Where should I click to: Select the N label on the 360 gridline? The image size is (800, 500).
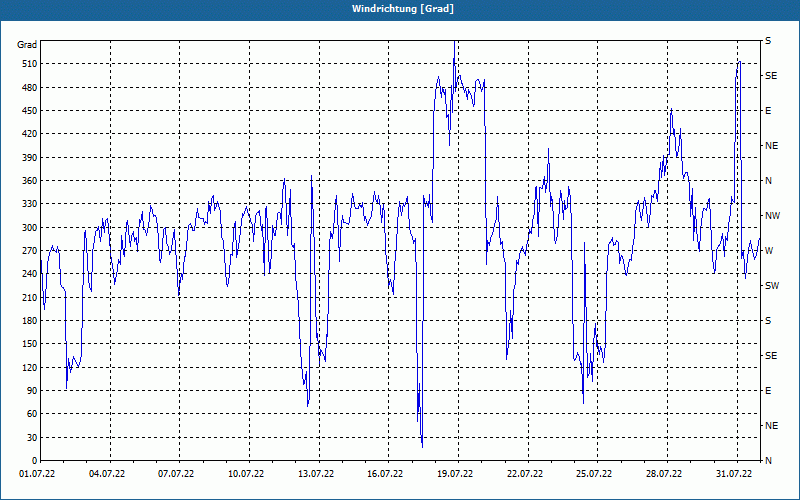coord(768,181)
